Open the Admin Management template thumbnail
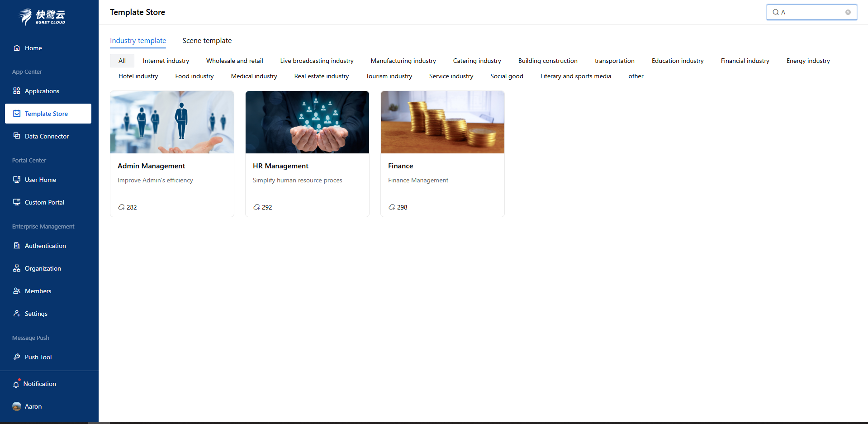This screenshot has height=424, width=868. [x=172, y=122]
